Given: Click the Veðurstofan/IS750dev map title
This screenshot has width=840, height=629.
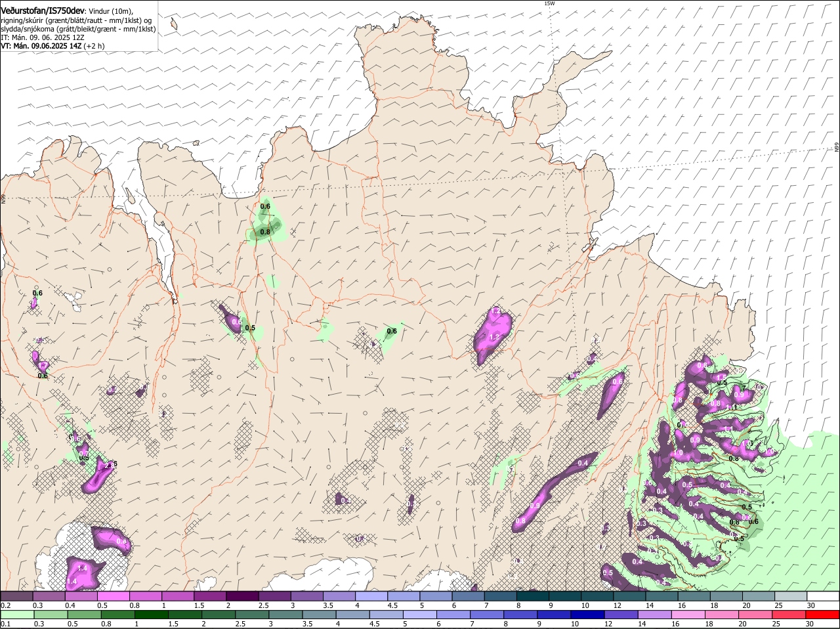Looking at the screenshot, I should (43, 11).
